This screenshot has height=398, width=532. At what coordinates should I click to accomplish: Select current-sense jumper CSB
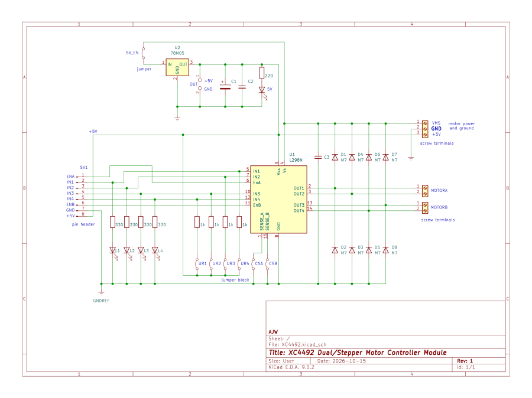(267, 264)
